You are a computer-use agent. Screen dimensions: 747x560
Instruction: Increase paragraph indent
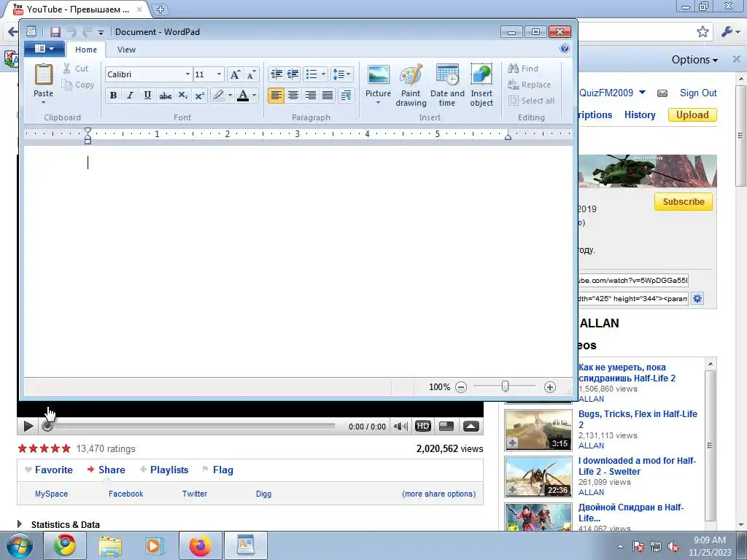click(x=293, y=74)
